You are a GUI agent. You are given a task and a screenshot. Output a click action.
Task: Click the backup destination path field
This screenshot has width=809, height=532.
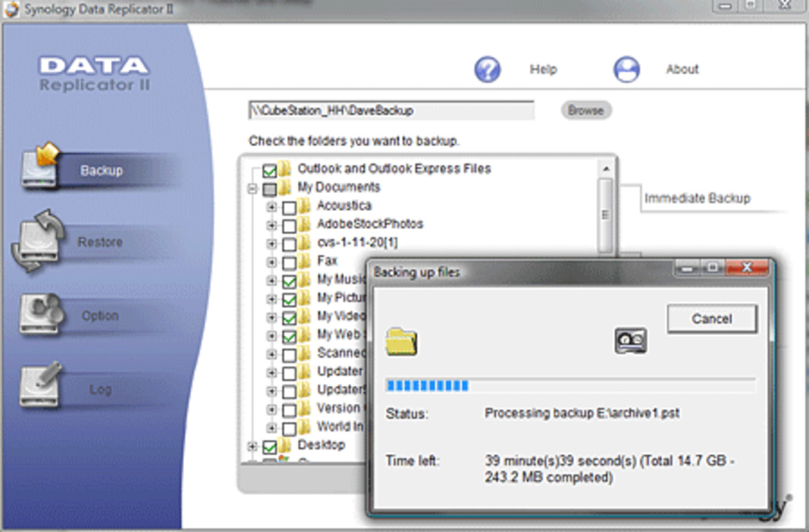click(x=391, y=111)
